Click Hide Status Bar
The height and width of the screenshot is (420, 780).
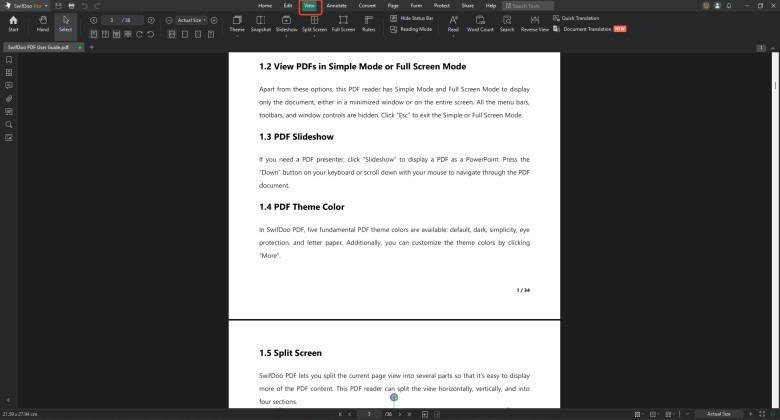pos(411,18)
